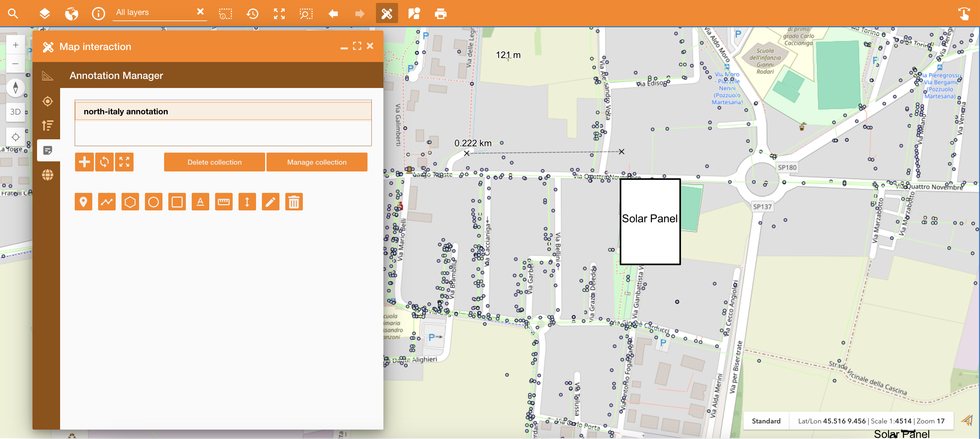The width and height of the screenshot is (980, 439).
Task: Click the 121 m measurement label
Action: tap(508, 55)
